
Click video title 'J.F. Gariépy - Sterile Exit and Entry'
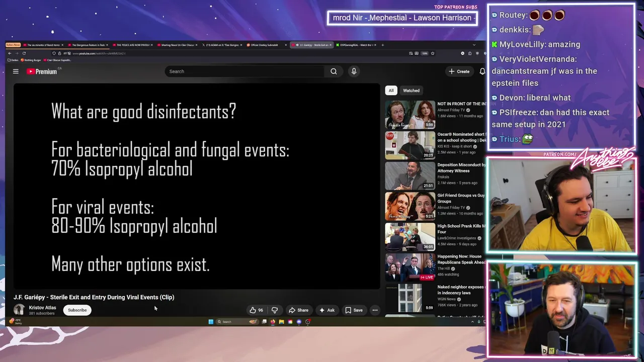pyautogui.click(x=94, y=297)
